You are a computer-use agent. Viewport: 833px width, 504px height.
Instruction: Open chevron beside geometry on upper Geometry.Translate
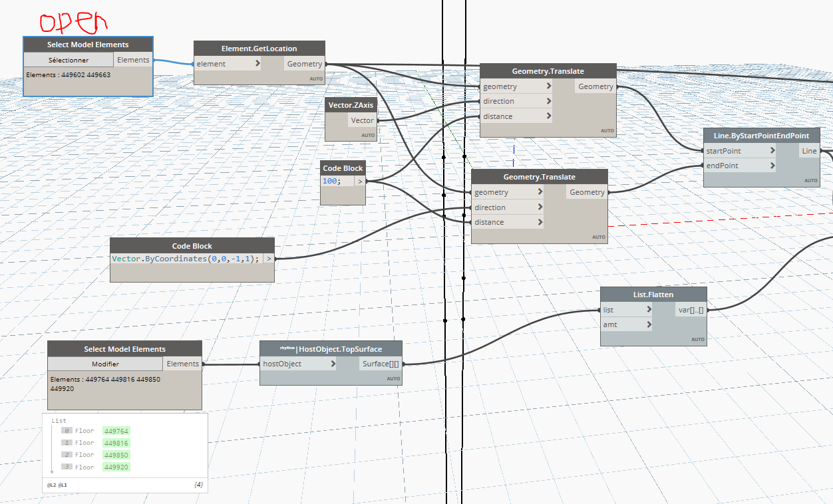pyautogui.click(x=548, y=86)
